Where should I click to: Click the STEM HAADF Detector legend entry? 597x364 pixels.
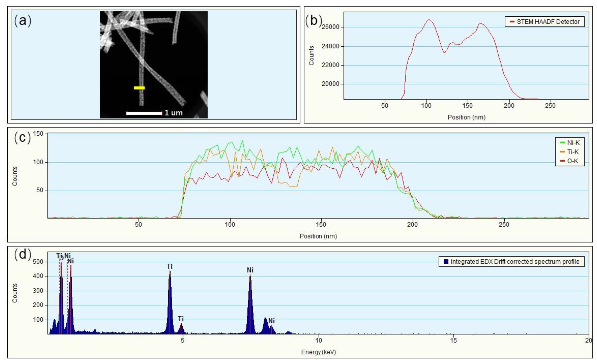click(548, 22)
